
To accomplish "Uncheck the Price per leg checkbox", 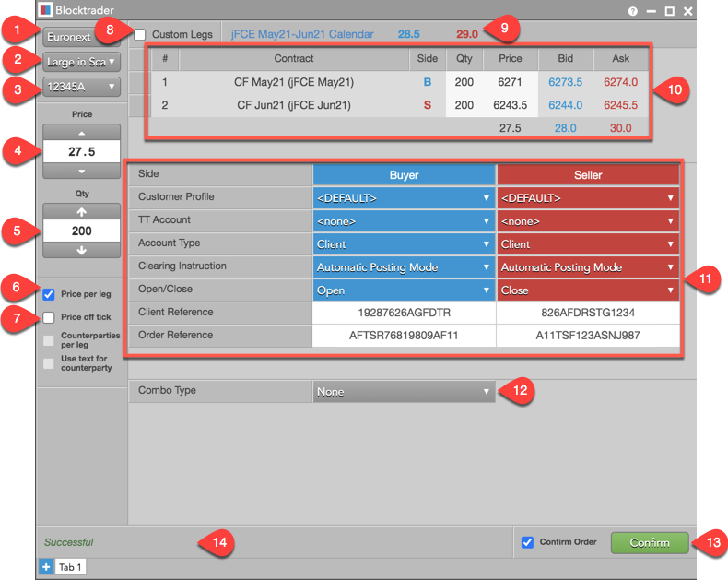I will pos(49,295).
